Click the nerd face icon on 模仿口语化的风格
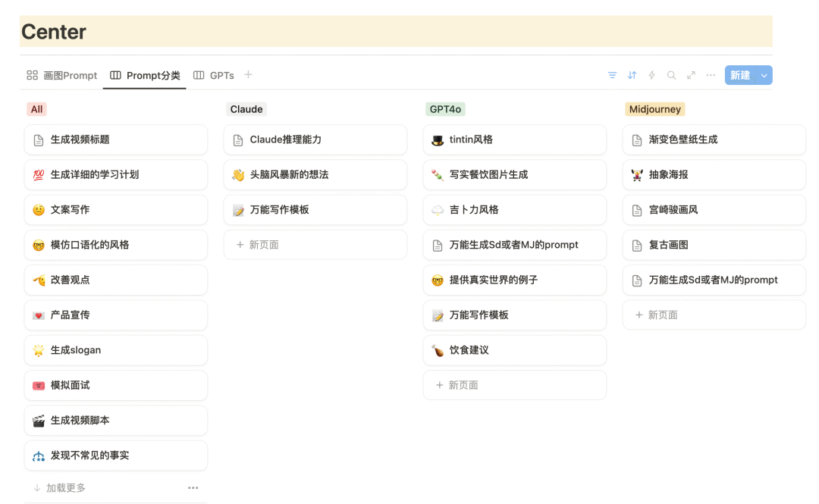 click(39, 245)
